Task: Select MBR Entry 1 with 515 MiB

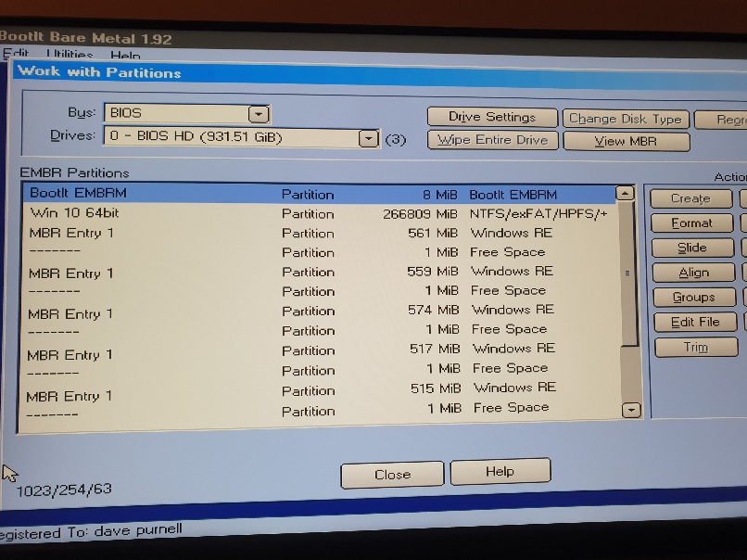Action: (320, 392)
